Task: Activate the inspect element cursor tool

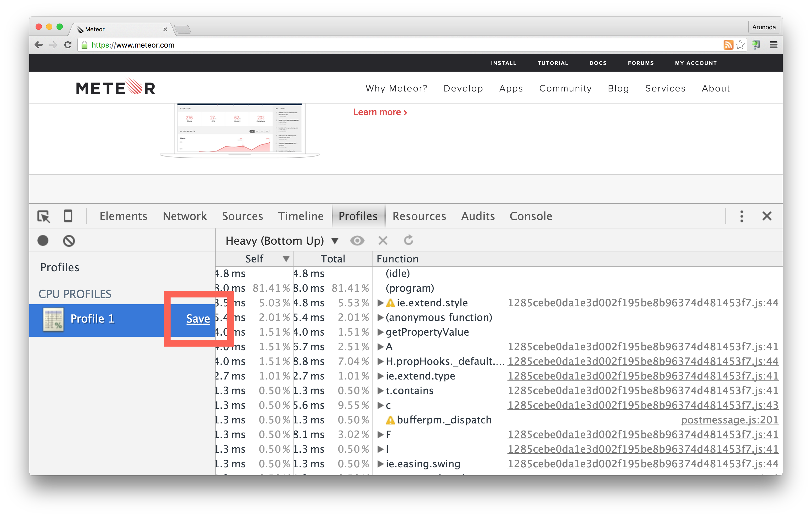Action: [43, 216]
